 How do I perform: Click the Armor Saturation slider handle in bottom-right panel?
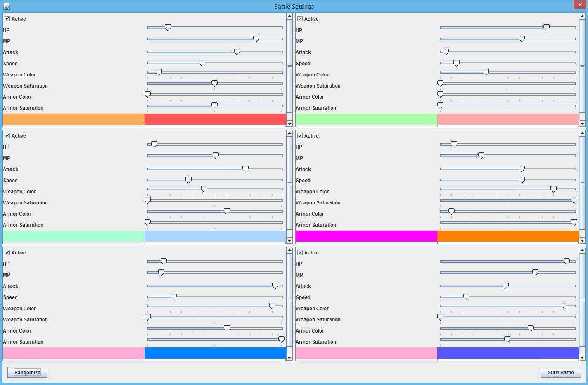point(507,340)
